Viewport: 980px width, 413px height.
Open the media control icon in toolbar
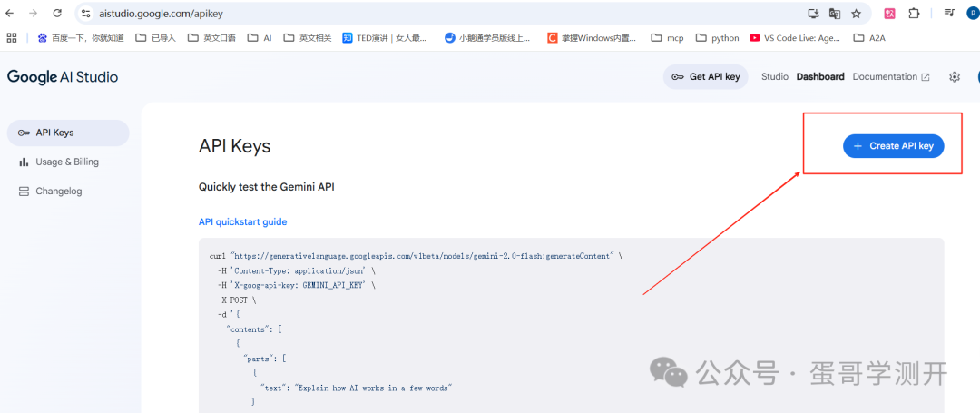coord(950,13)
